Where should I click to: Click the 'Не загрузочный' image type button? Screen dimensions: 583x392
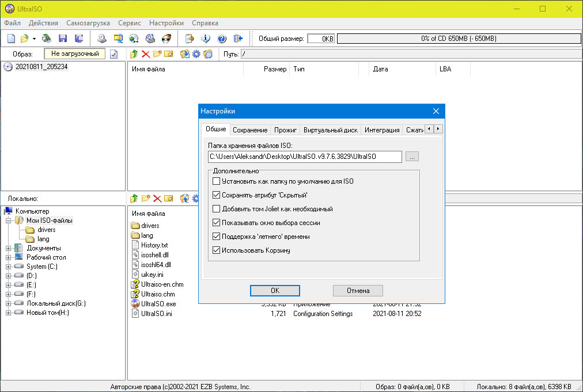pos(75,54)
